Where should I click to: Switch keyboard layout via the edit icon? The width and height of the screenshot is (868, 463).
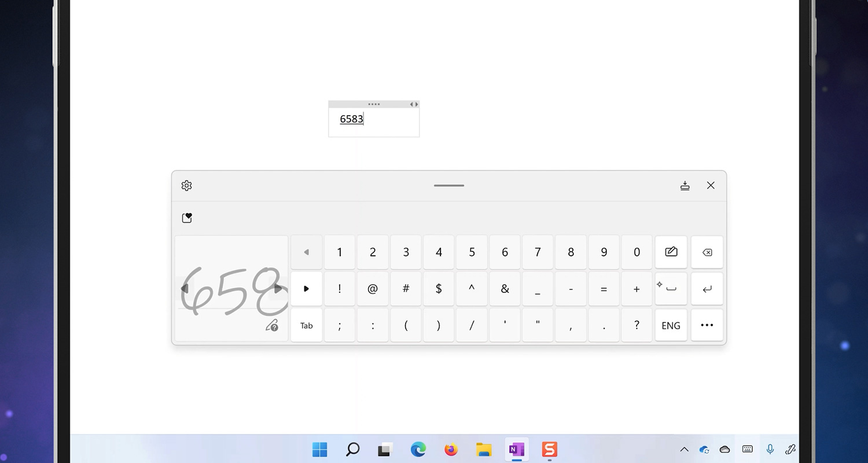point(671,252)
